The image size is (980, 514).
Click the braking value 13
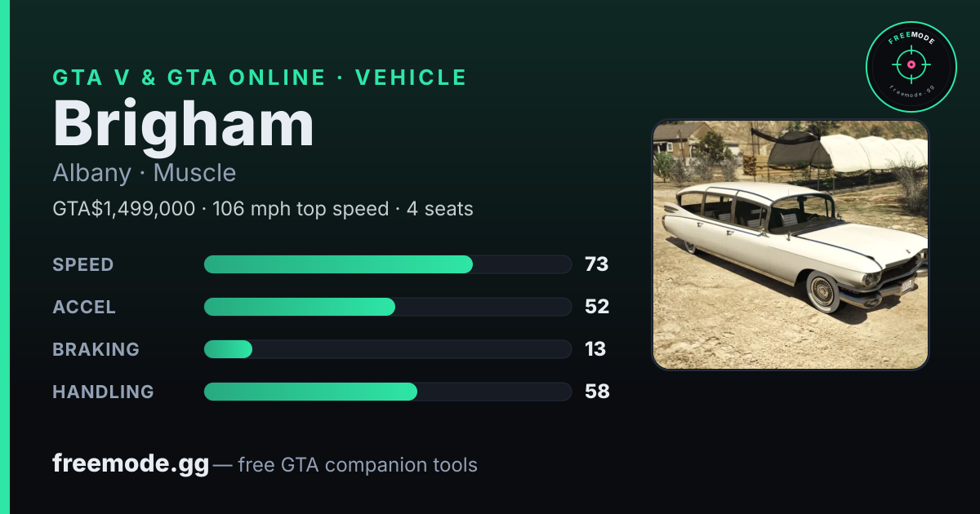coord(595,349)
